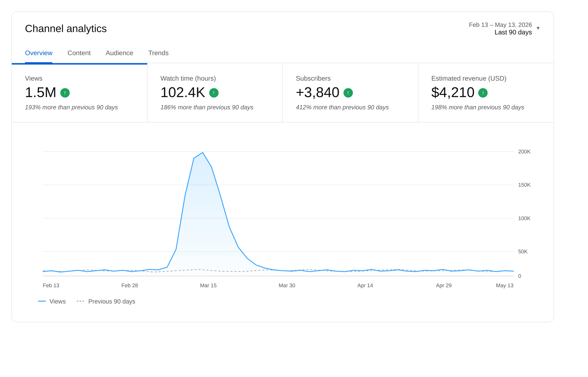588x377 pixels.
Task: Click the green up arrow beside 1.5M
Action: tap(65, 93)
